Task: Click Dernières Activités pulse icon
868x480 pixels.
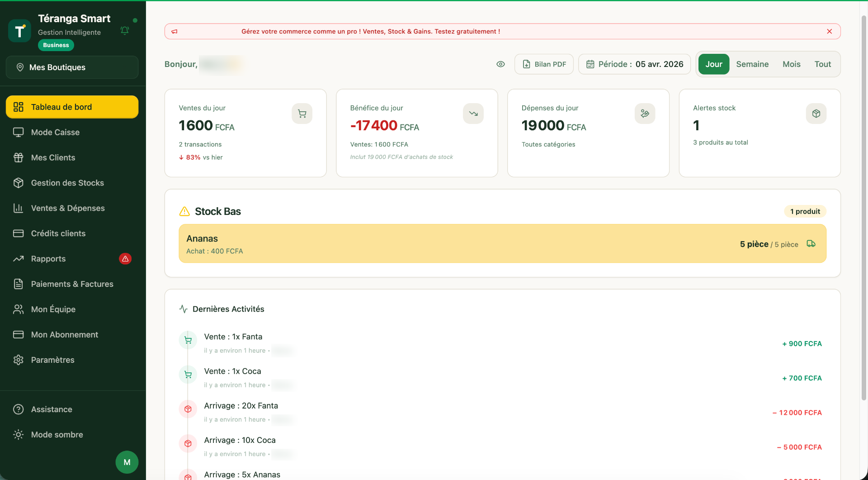Action: click(183, 309)
